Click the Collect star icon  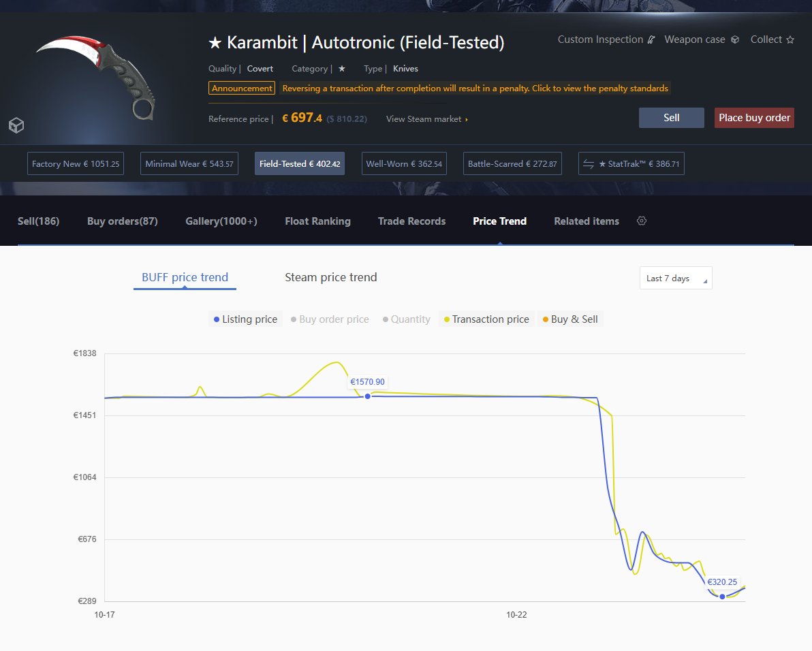[x=790, y=40]
